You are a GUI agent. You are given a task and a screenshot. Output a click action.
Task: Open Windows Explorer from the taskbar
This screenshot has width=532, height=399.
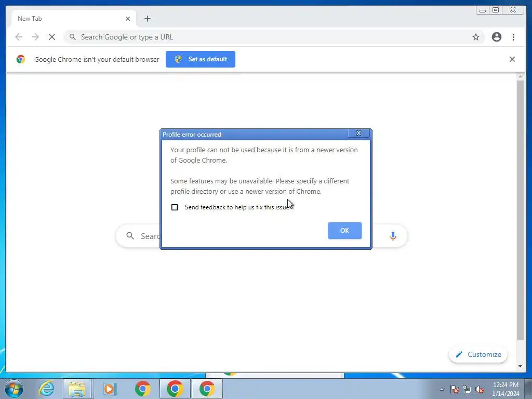(x=77, y=389)
